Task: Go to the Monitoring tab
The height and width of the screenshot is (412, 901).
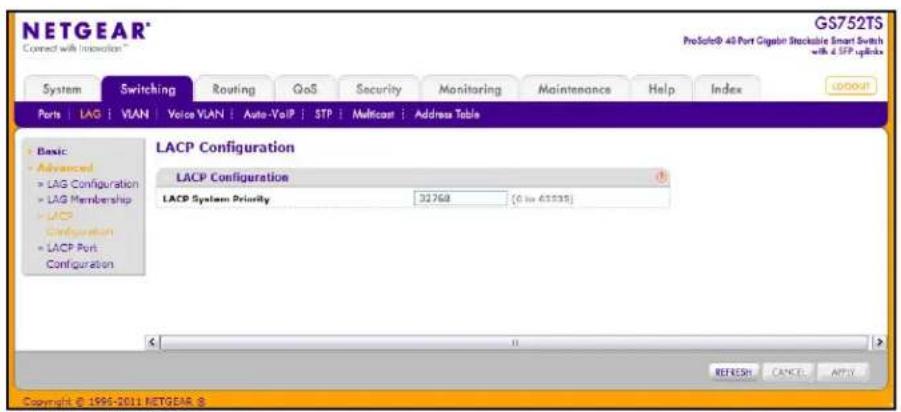Action: (469, 90)
